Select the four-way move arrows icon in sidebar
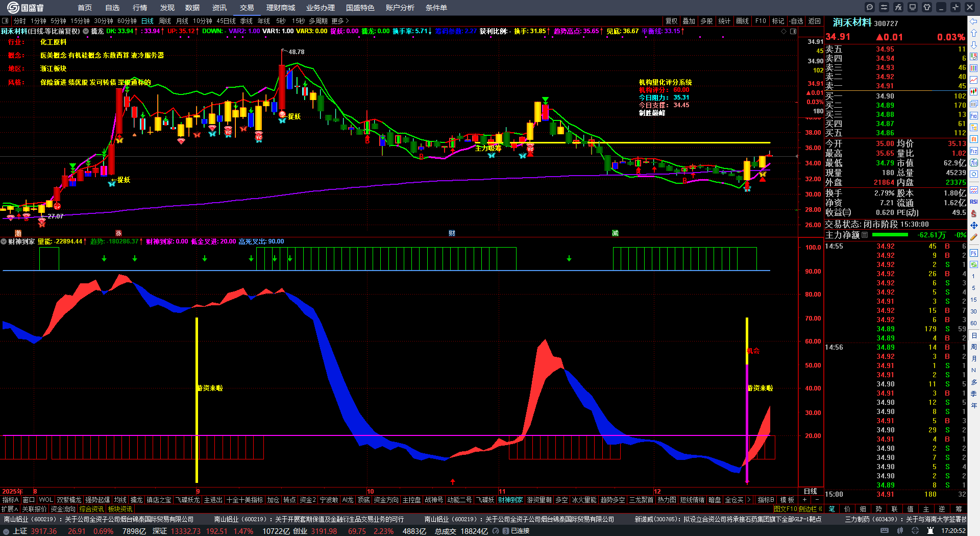 point(974,225)
